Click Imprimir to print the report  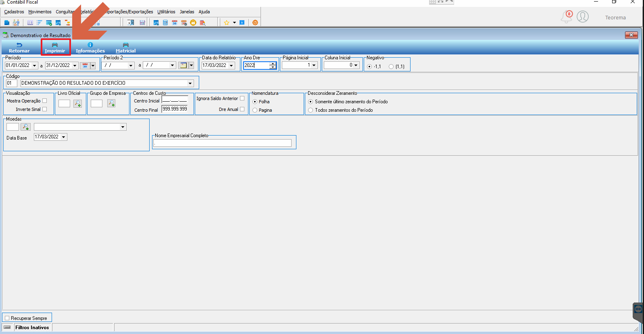pos(55,48)
